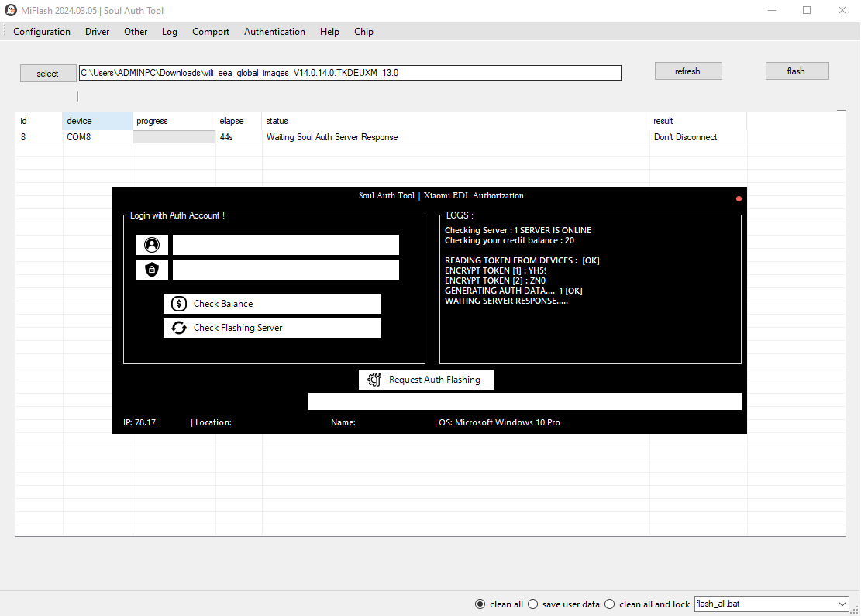Click Check Balance button
Screen dimensions: 861x616
tap(272, 304)
